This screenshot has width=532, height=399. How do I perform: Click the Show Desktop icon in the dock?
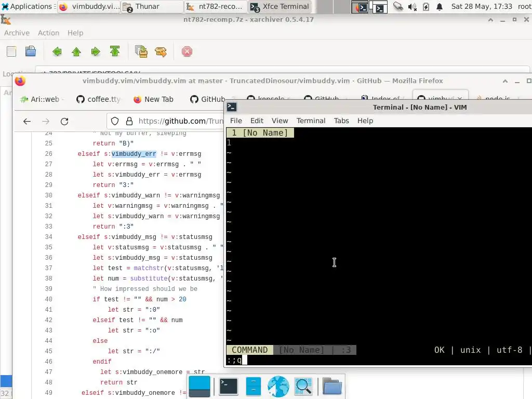(x=199, y=387)
